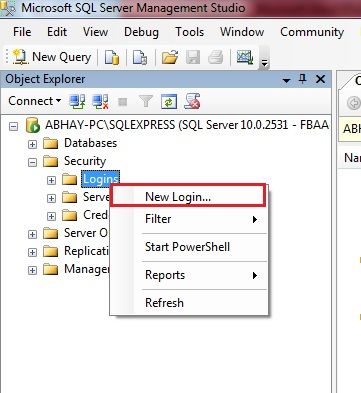This screenshot has height=393, width=361.
Task: Click the Refresh icon in Object Explorer
Action: point(169,101)
